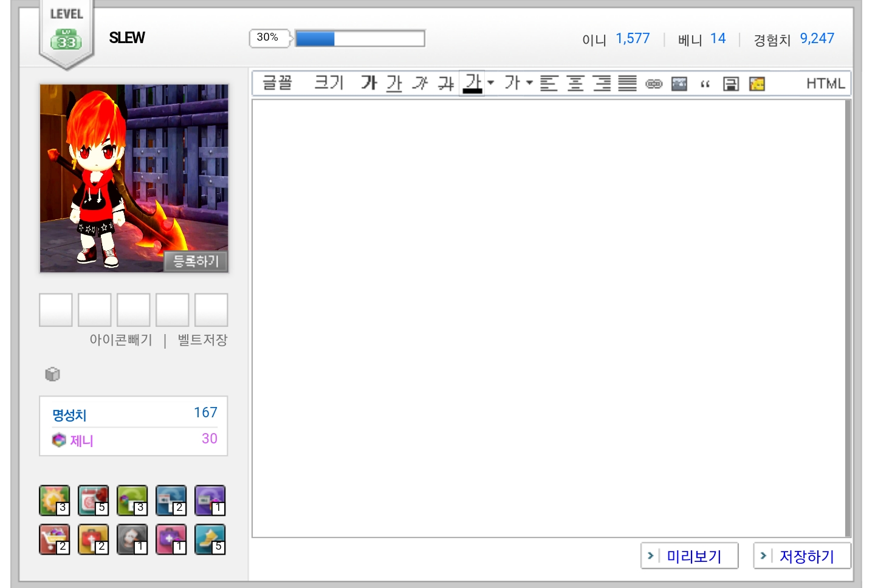Image resolution: width=875 pixels, height=588 pixels.
Task: Select the blue arrow item with count 2
Action: click(x=171, y=501)
